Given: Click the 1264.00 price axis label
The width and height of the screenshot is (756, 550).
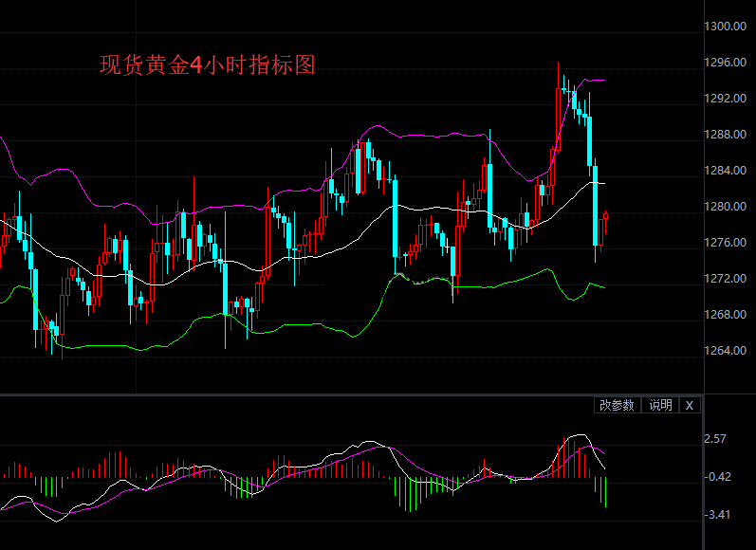Looking at the screenshot, I should 729,351.
